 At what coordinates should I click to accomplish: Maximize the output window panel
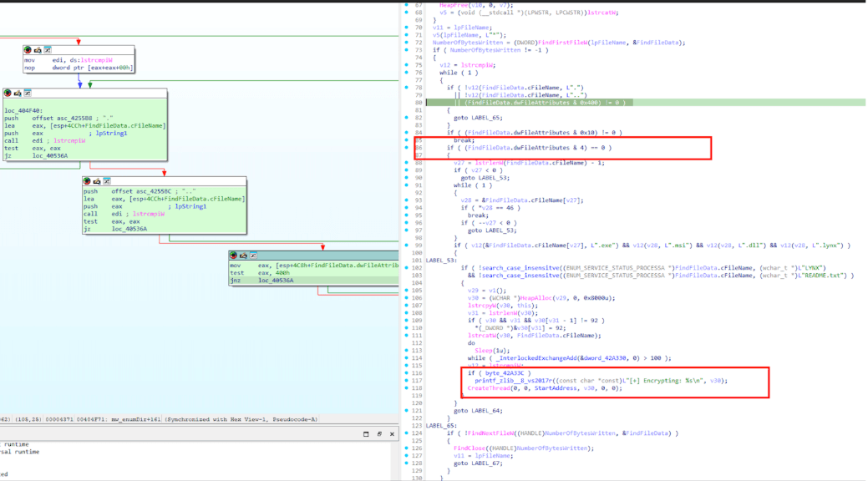[378, 434]
